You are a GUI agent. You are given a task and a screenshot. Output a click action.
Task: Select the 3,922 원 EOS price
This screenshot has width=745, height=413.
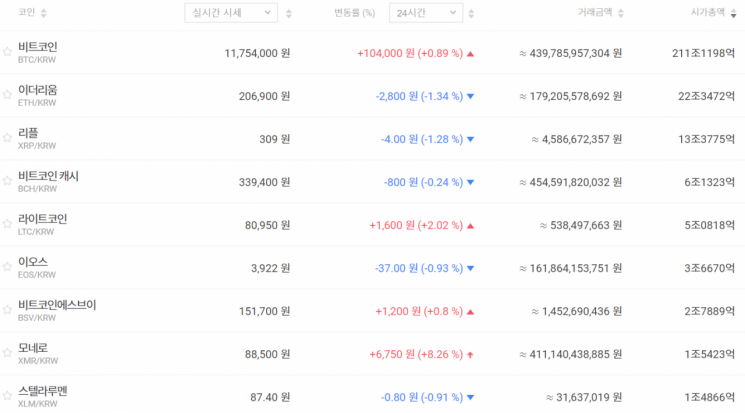point(270,269)
